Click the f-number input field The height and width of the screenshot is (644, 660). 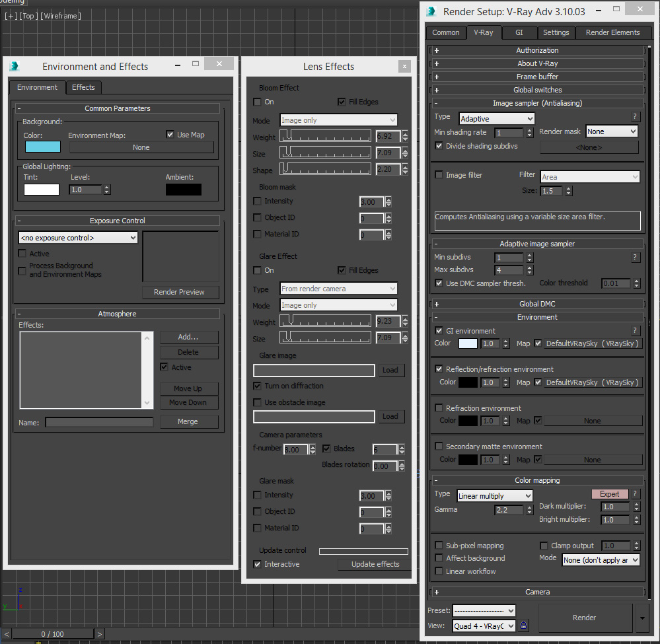(296, 450)
